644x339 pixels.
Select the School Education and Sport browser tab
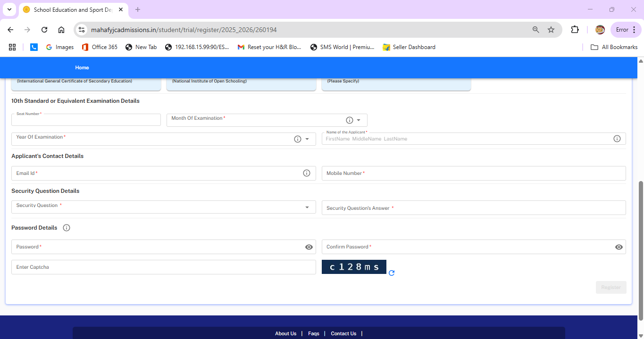point(73,9)
